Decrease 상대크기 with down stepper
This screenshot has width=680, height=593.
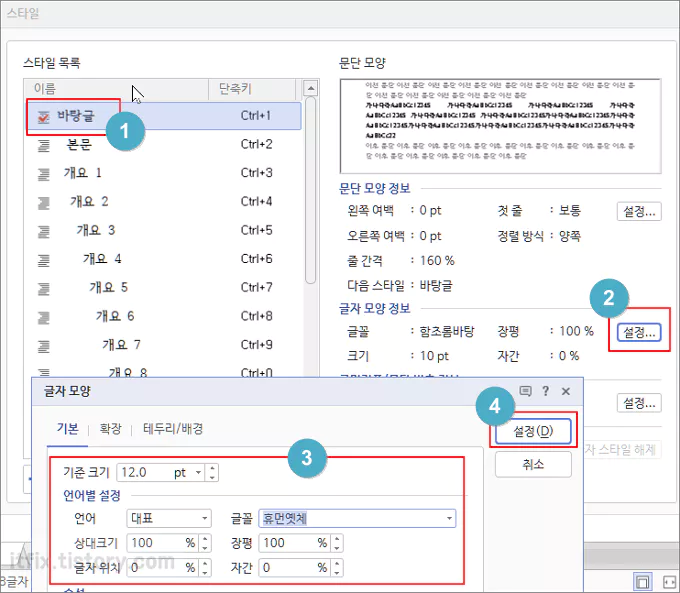[x=205, y=548]
